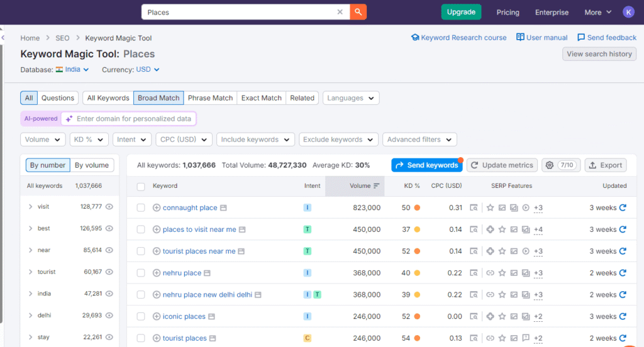This screenshot has width=644, height=347.
Task: Sort by the Volume column icon
Action: pos(377,186)
